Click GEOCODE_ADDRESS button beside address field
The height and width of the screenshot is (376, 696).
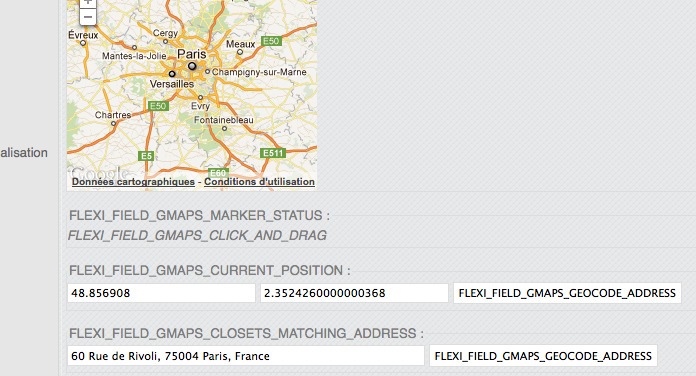point(543,356)
